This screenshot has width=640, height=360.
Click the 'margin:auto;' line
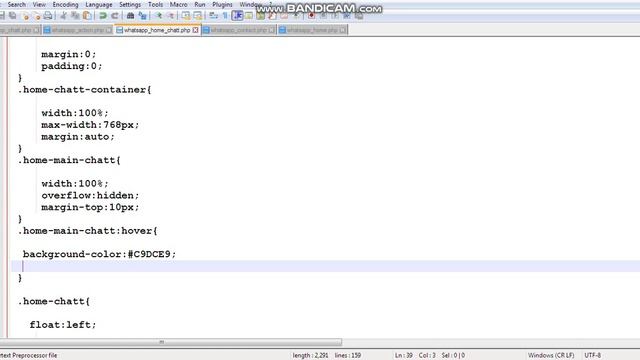pyautogui.click(x=78, y=137)
